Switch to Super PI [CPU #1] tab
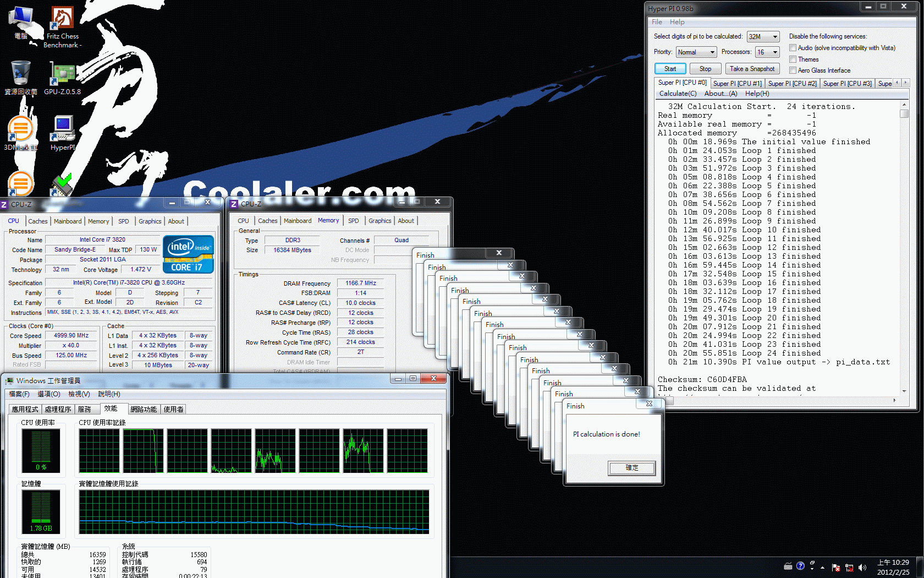924x578 pixels. click(x=737, y=84)
